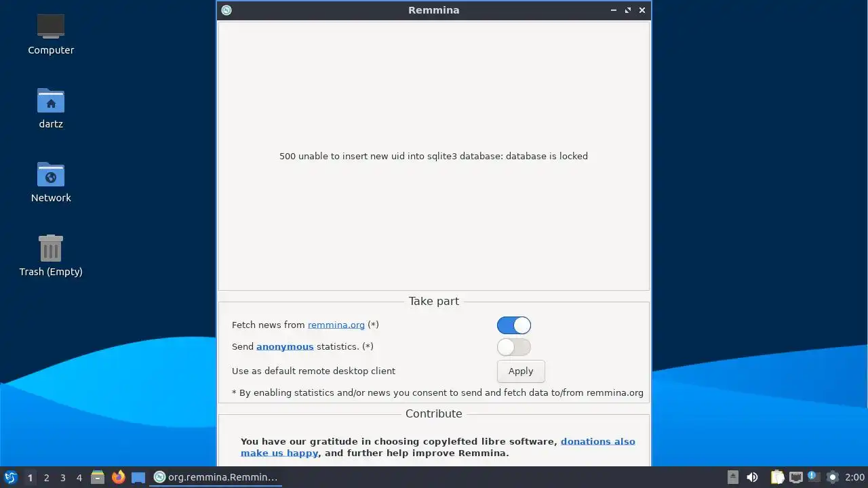The height and width of the screenshot is (488, 868).
Task: Open the update notifier tray icon
Action: 814,477
